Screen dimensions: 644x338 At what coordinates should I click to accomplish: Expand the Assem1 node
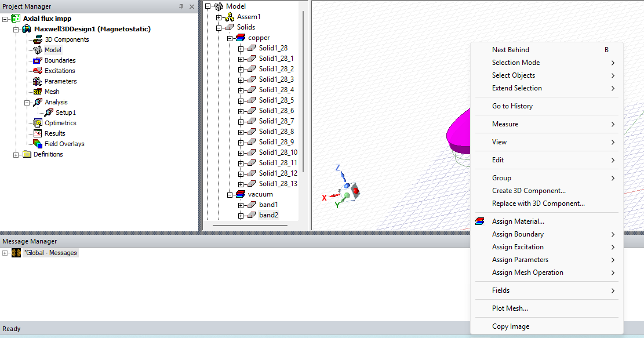coord(219,17)
